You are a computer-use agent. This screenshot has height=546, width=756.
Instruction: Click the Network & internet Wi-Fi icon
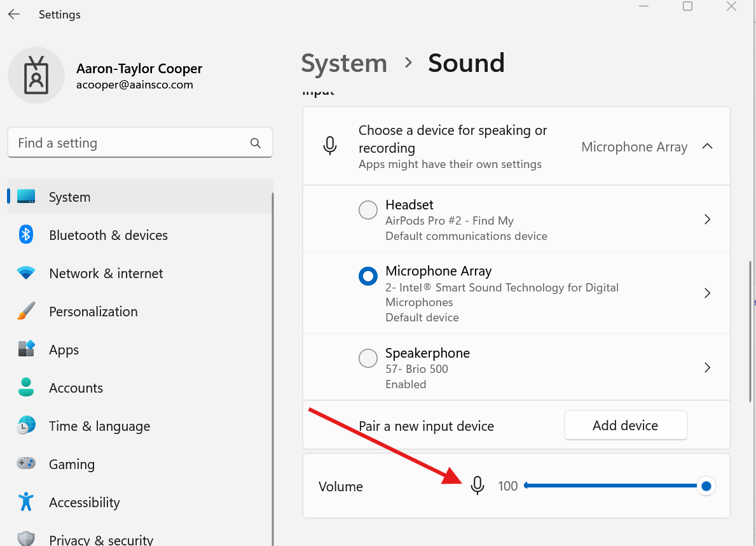26,274
